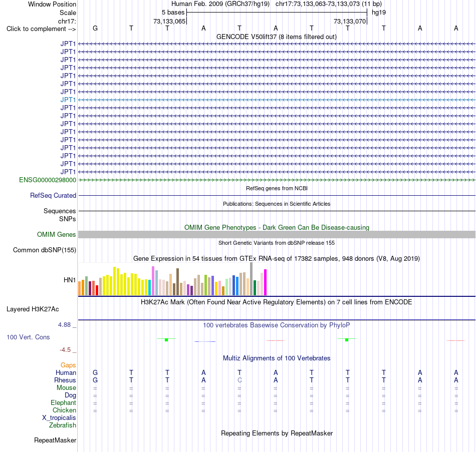The image size is (476, 452).
Task: Click the cyan bar in GTEx chart
Action: click(150, 287)
